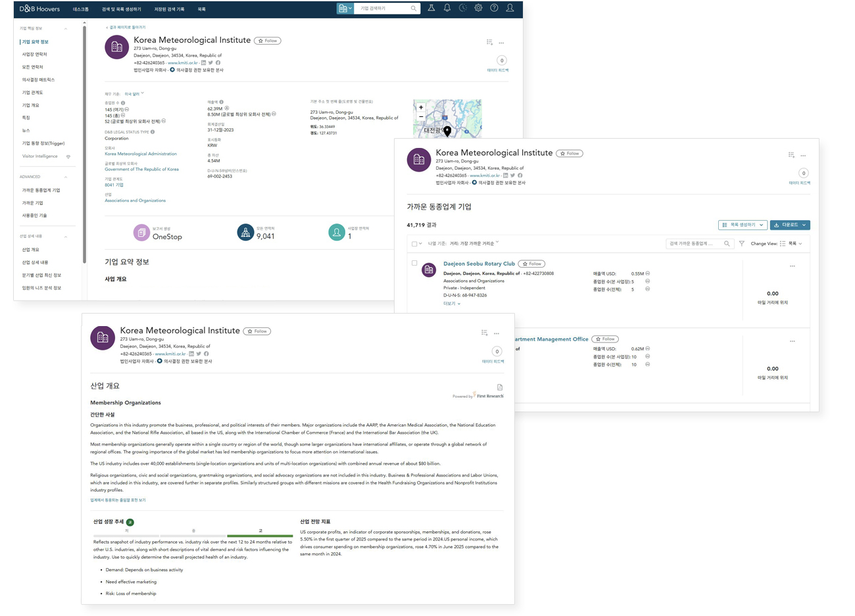Select 가까운 동종업계 기업 in the sidebar
The width and height of the screenshot is (855, 616).
pyautogui.click(x=41, y=190)
